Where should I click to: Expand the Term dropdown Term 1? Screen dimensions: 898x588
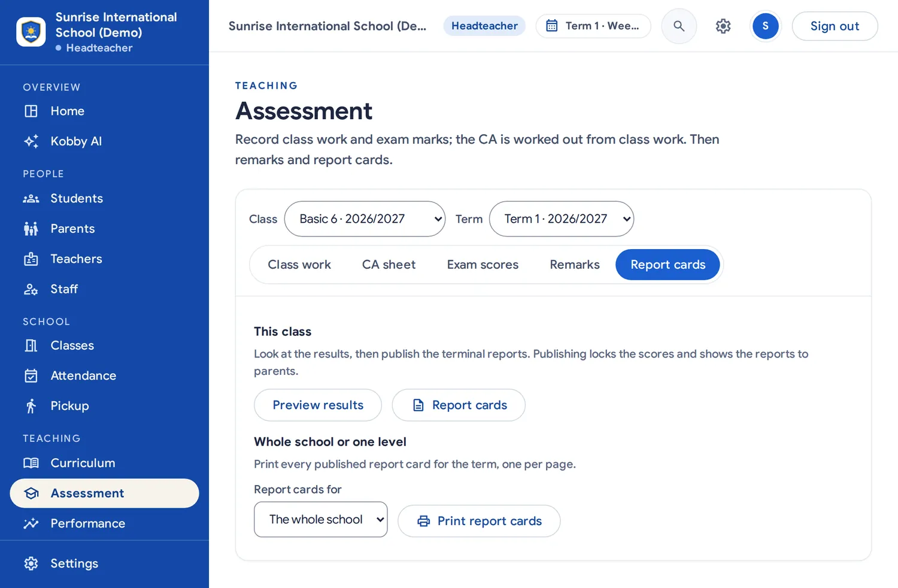click(x=562, y=219)
